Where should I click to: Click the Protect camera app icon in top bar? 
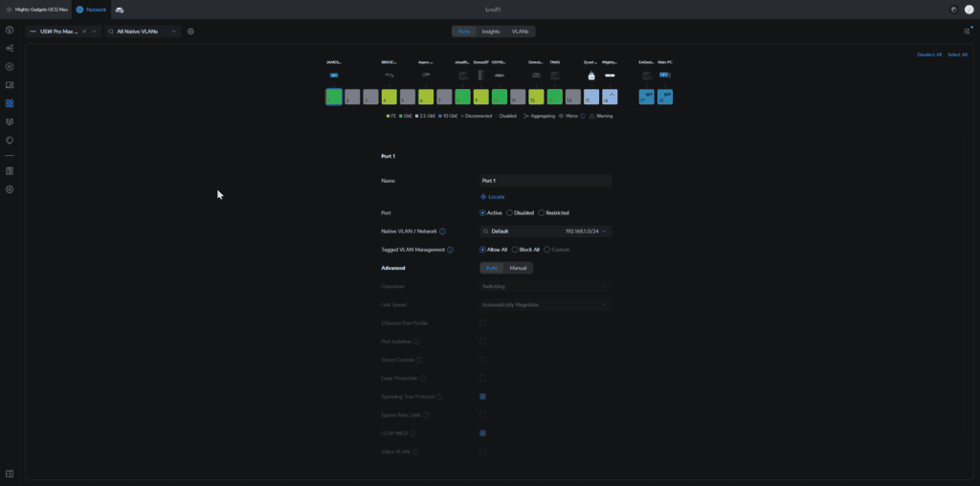coord(120,9)
